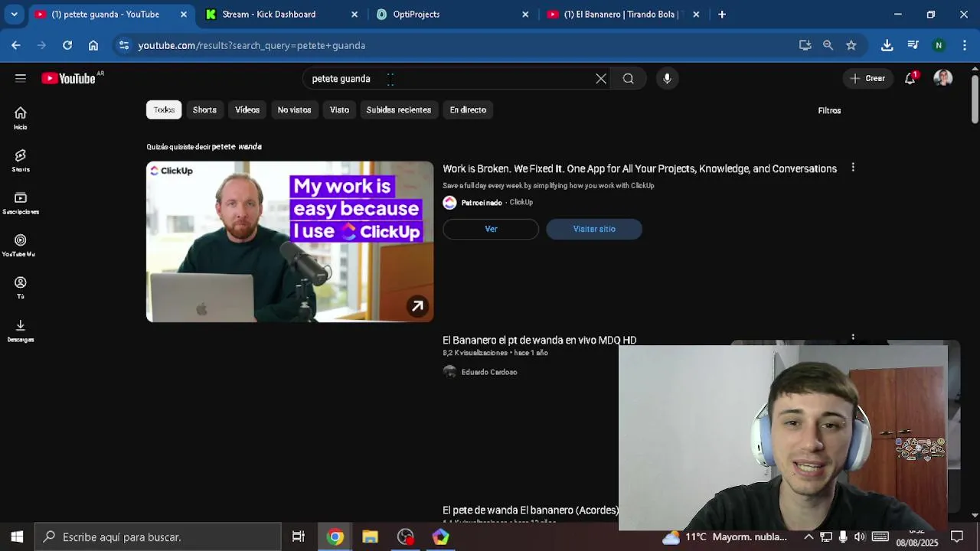The image size is (980, 551).
Task: Open Task View on the taskbar
Action: [x=299, y=536]
